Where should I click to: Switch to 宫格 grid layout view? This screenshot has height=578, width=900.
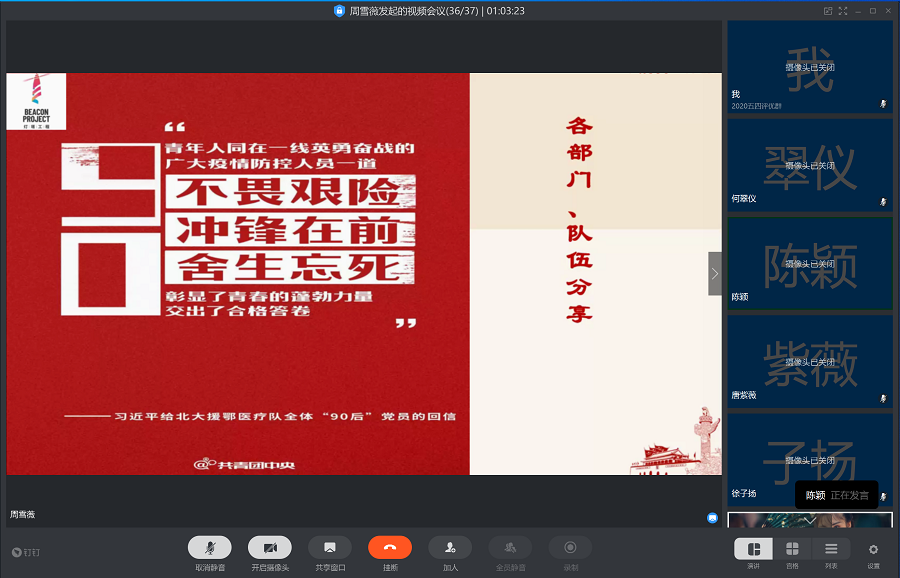(x=793, y=548)
